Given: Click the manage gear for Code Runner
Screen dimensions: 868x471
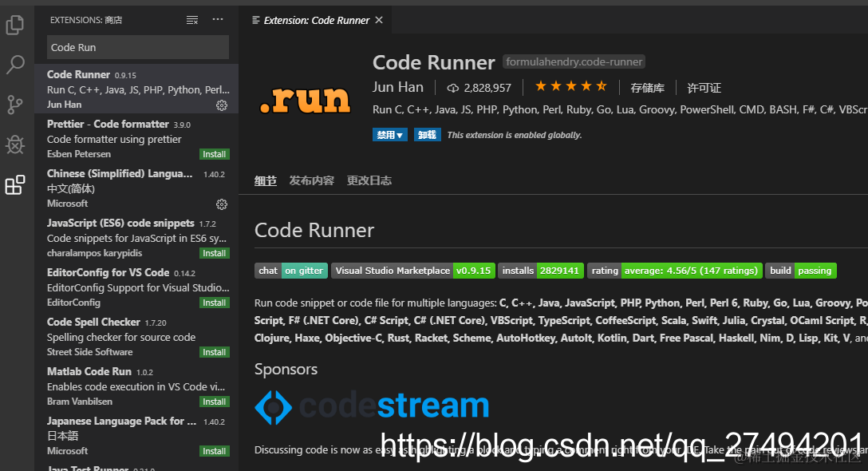Looking at the screenshot, I should (x=222, y=105).
